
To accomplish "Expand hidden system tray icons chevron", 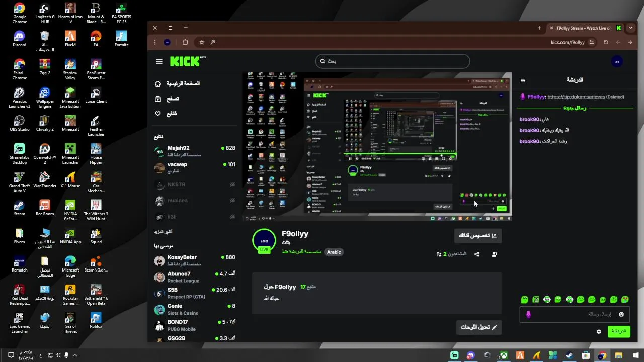I will pyautogui.click(x=75, y=355).
